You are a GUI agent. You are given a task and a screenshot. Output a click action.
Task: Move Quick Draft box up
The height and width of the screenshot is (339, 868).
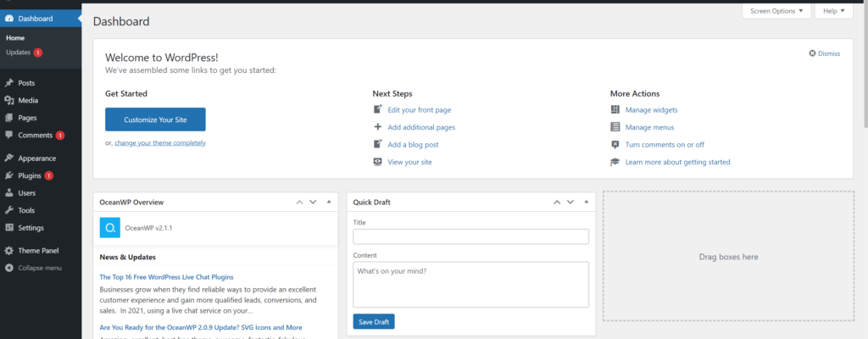pos(557,203)
